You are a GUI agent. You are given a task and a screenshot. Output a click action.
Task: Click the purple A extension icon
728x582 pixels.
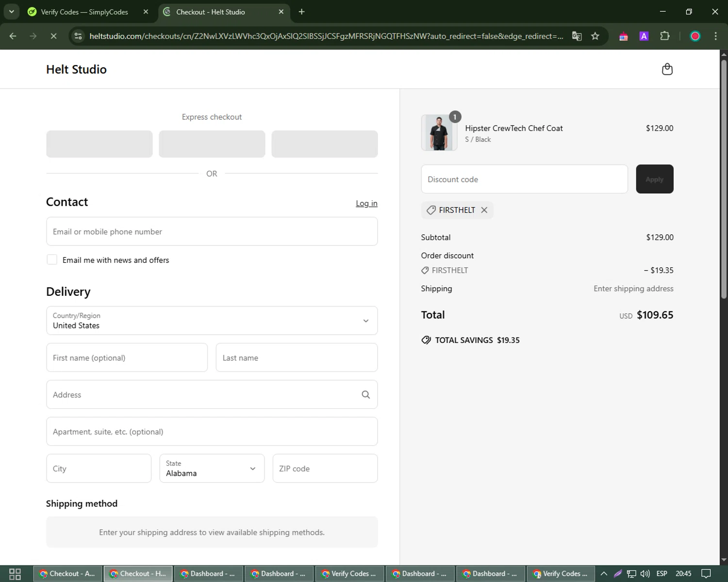coord(644,36)
